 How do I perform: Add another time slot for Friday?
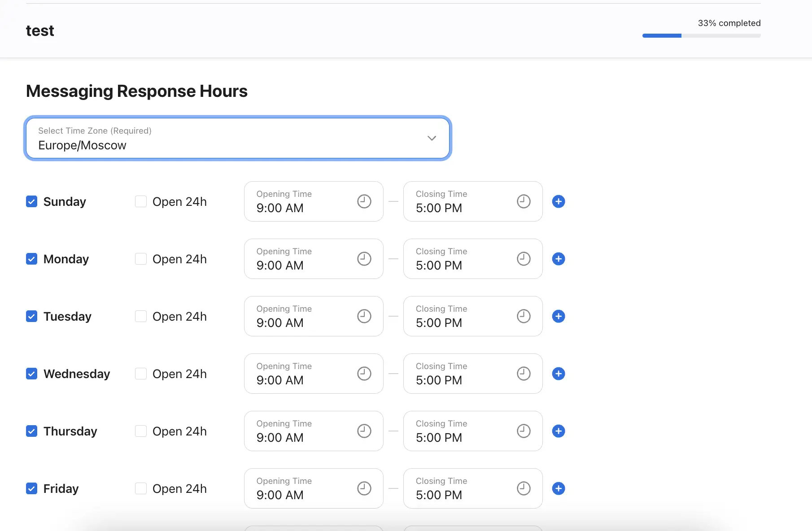[x=558, y=488]
